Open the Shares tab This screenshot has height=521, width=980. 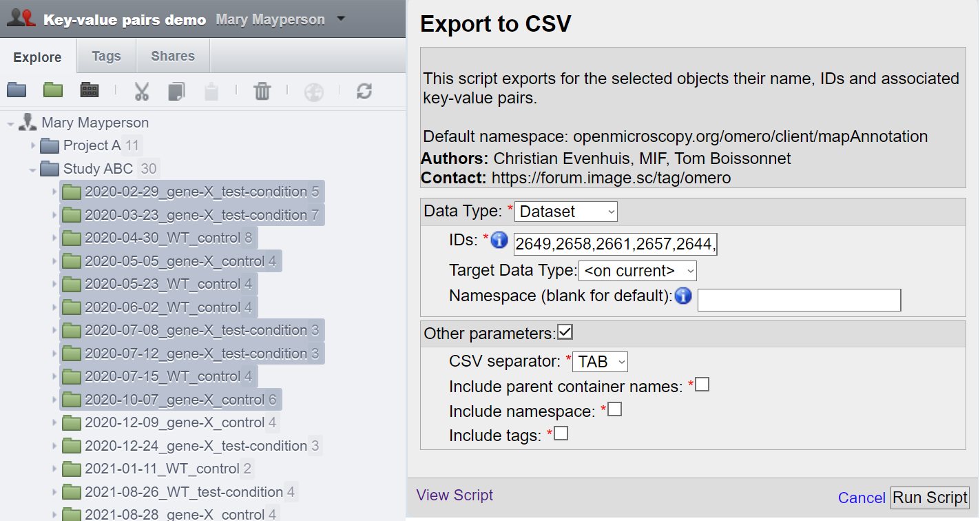pyautogui.click(x=173, y=57)
